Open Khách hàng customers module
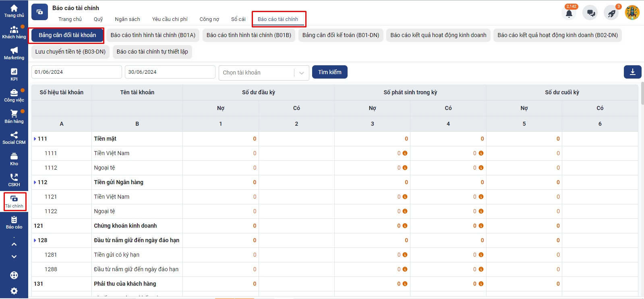644x299 pixels. coord(14,32)
